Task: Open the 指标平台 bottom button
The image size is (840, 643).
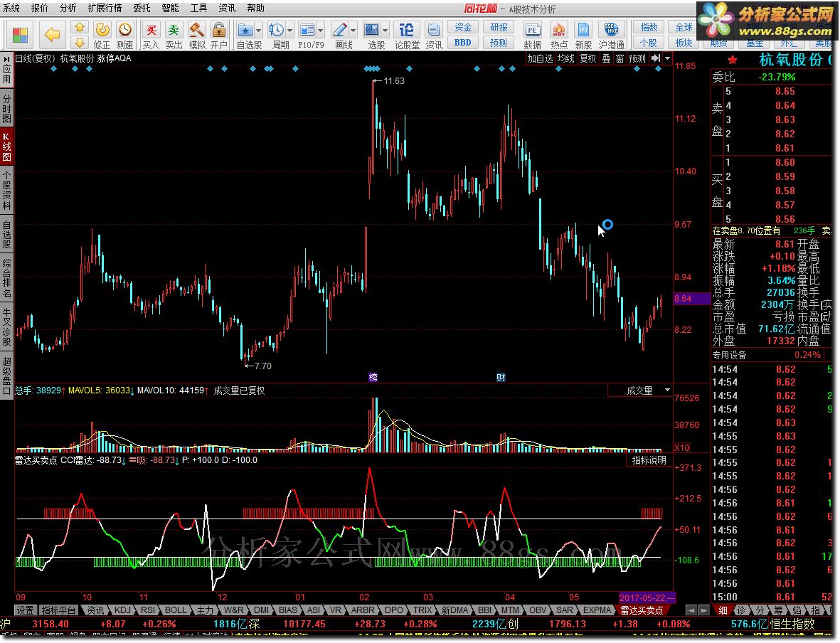Action: click(x=58, y=610)
